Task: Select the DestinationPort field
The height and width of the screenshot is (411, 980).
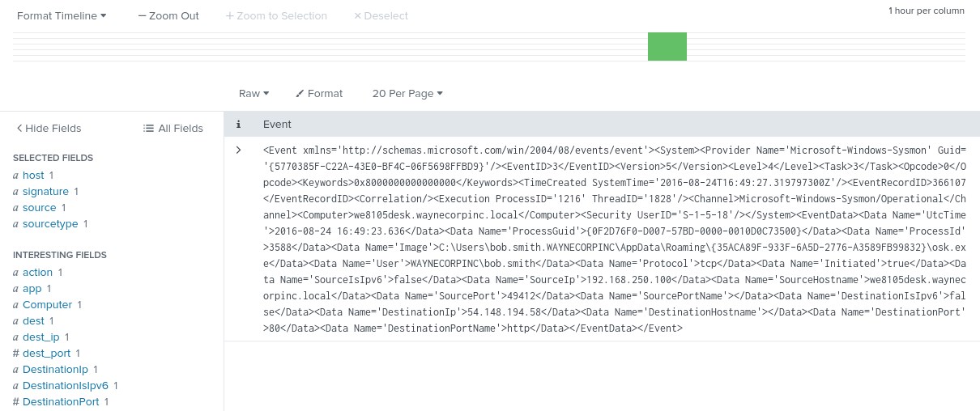Action: click(61, 401)
